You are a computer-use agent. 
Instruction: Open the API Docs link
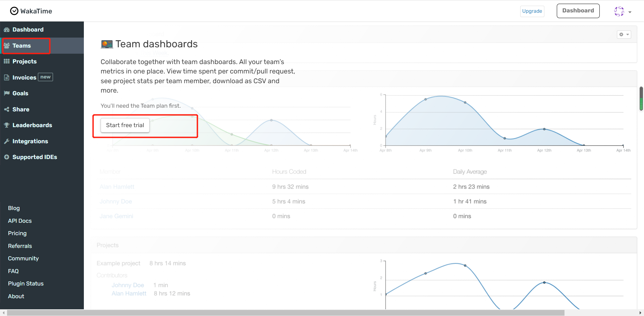click(x=20, y=221)
